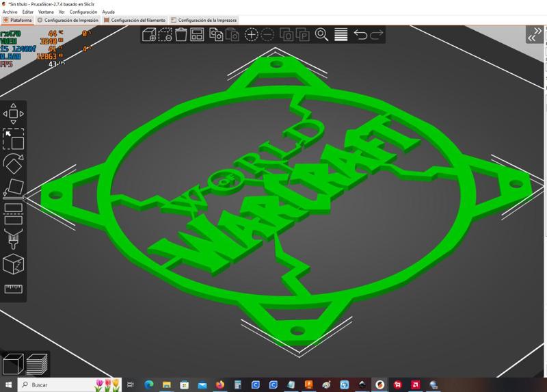
Task: Open the Archivo menu
Action: click(x=10, y=12)
